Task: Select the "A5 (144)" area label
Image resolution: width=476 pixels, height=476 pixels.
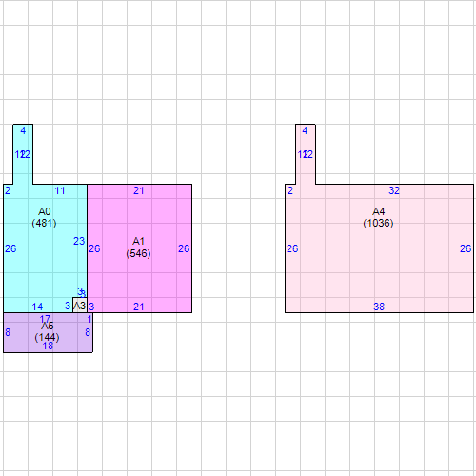Action: [x=47, y=331]
